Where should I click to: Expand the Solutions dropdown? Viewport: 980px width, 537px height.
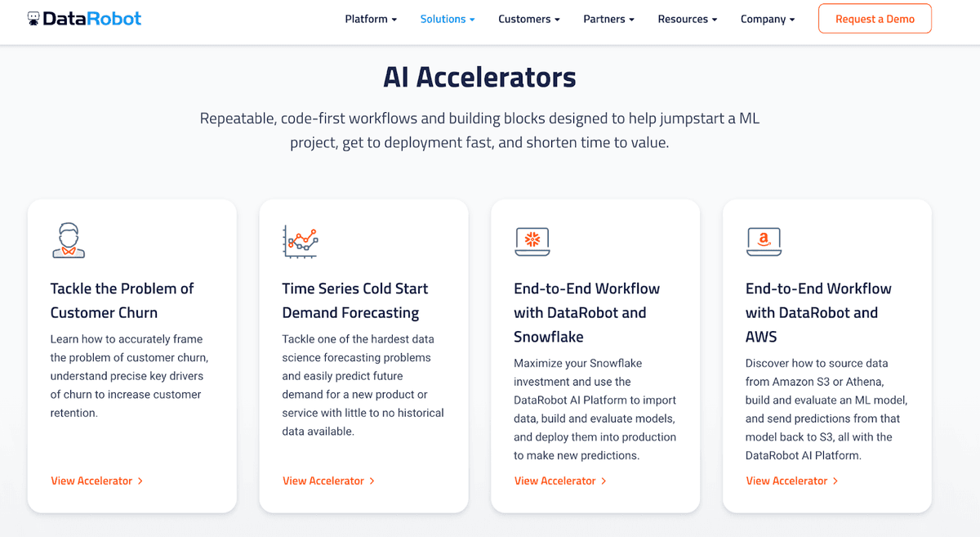click(x=447, y=18)
